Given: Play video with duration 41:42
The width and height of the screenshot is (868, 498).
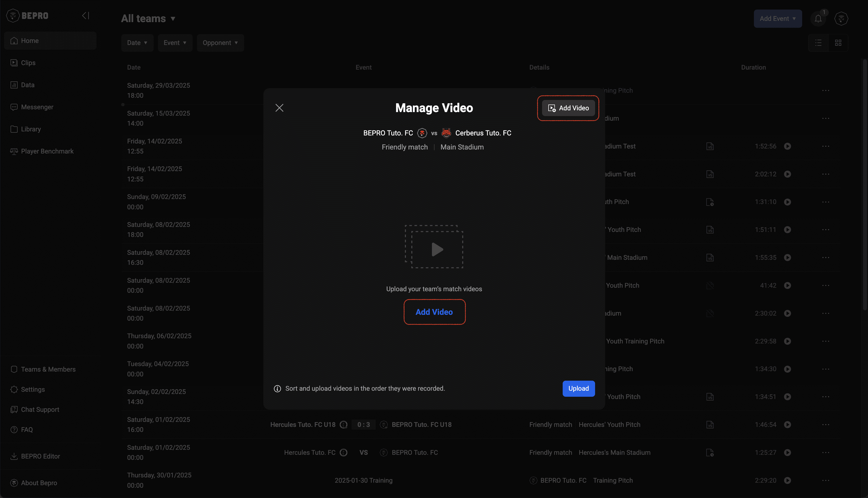Looking at the screenshot, I should point(787,286).
